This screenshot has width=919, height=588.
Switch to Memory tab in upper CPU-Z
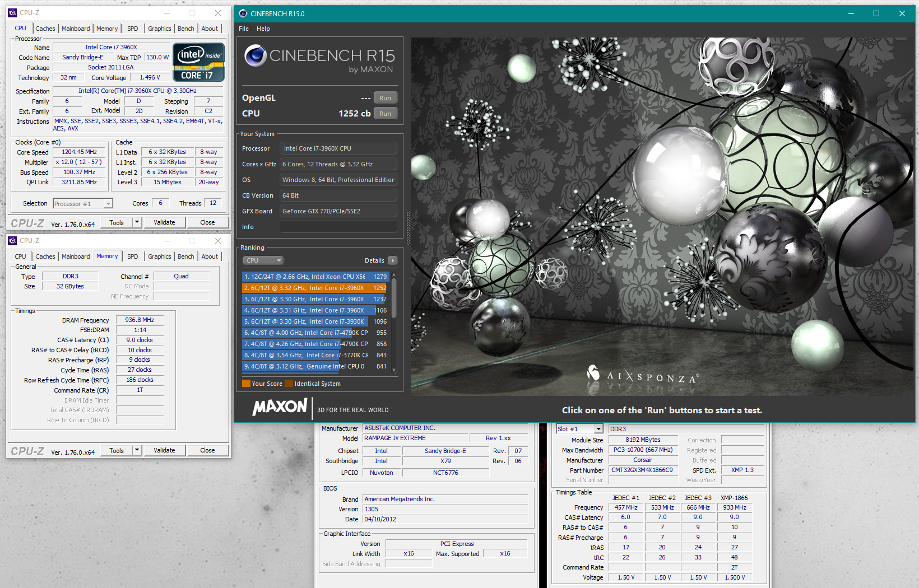click(x=107, y=29)
